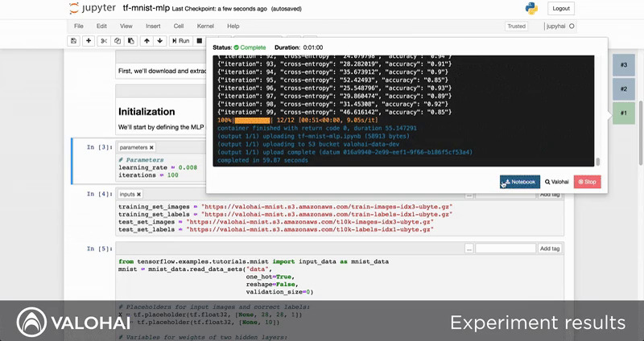Click the jupyhai kernel name
644x341 pixels.
(x=555, y=26)
